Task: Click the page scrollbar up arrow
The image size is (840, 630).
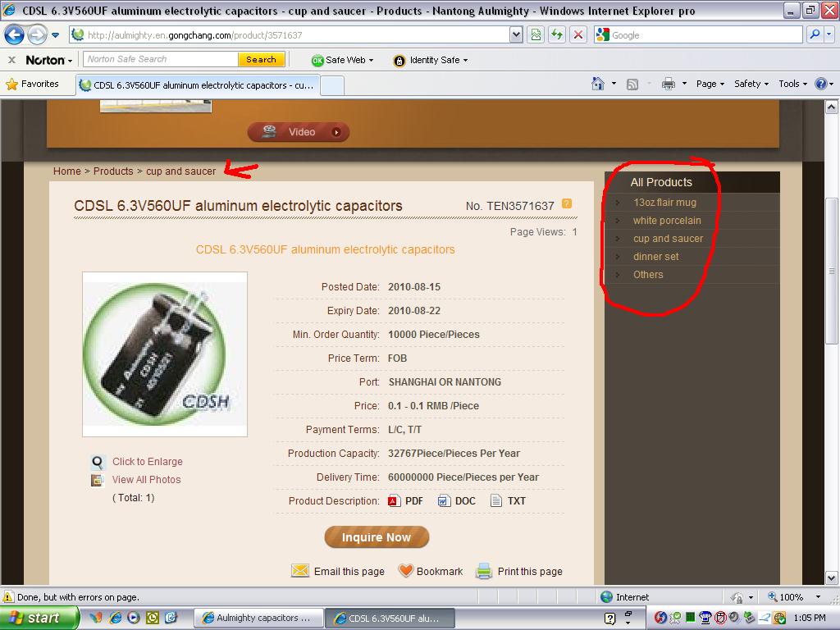Action: click(831, 107)
